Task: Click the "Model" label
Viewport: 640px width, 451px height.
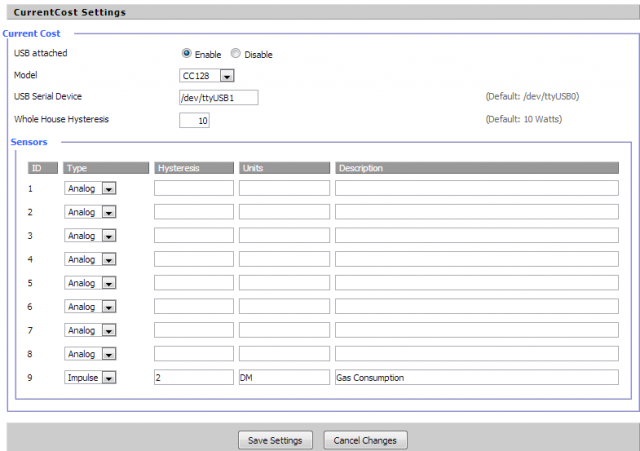Action: click(25, 75)
